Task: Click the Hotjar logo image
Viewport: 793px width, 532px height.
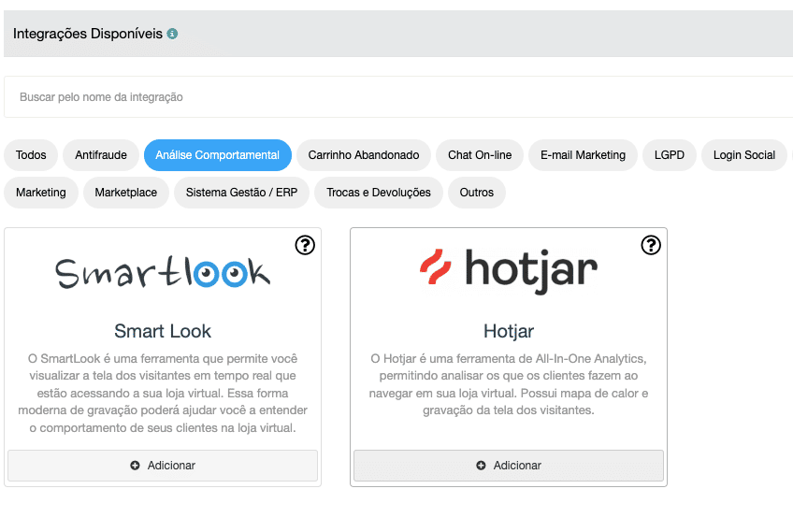Action: 509,271
